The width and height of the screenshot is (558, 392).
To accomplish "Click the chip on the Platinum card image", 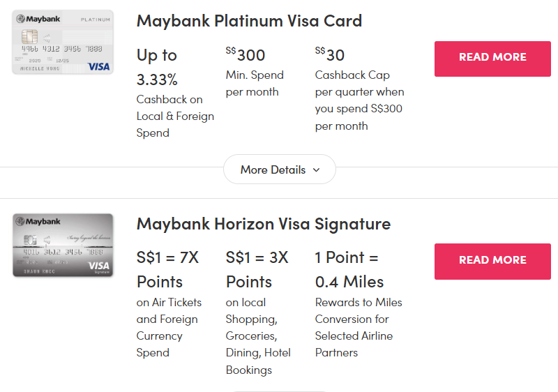I will [x=29, y=36].
